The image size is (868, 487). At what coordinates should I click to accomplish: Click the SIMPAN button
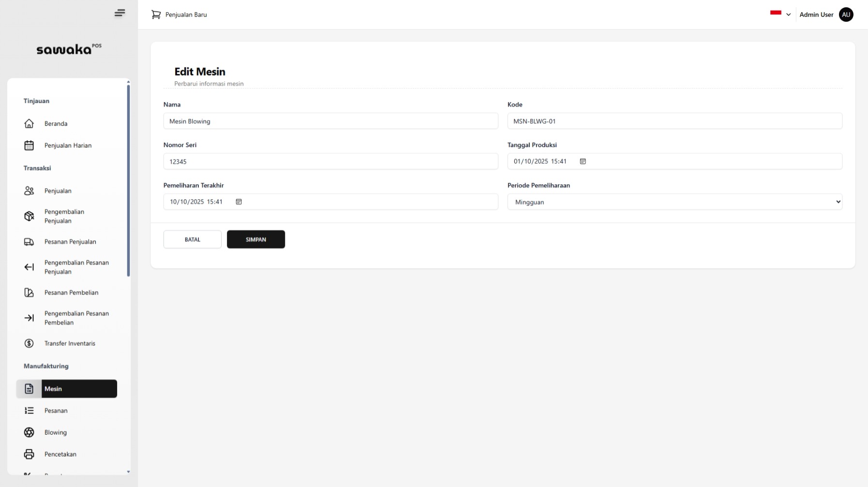255,239
